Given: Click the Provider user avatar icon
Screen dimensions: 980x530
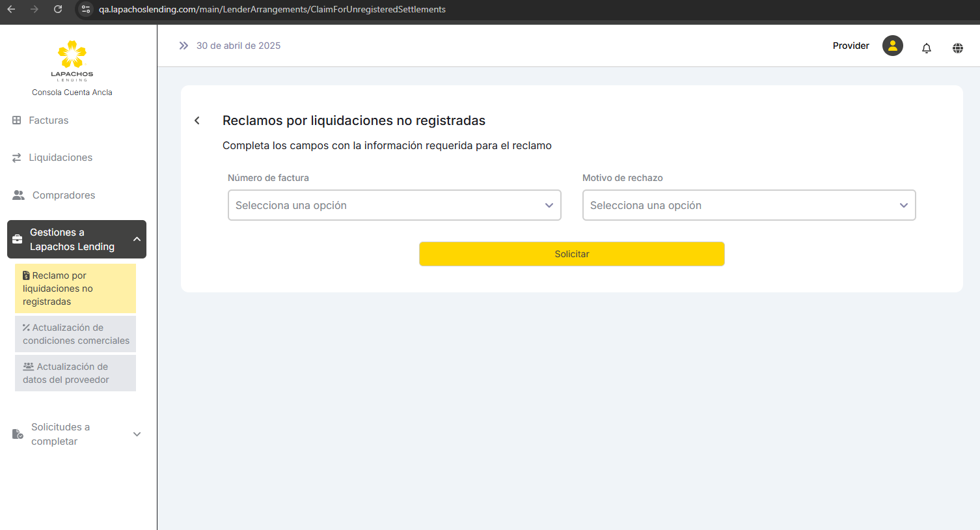Looking at the screenshot, I should pyautogui.click(x=892, y=46).
